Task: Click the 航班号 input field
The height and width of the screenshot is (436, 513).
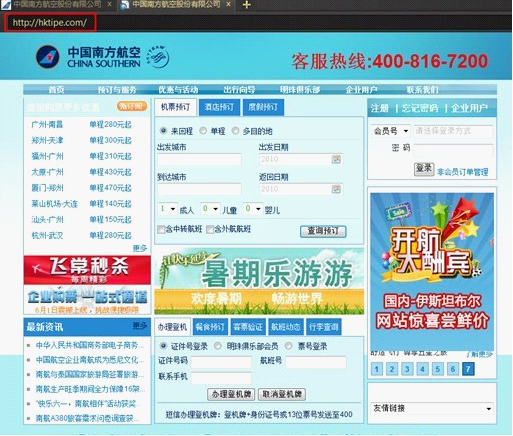Action: click(x=316, y=362)
